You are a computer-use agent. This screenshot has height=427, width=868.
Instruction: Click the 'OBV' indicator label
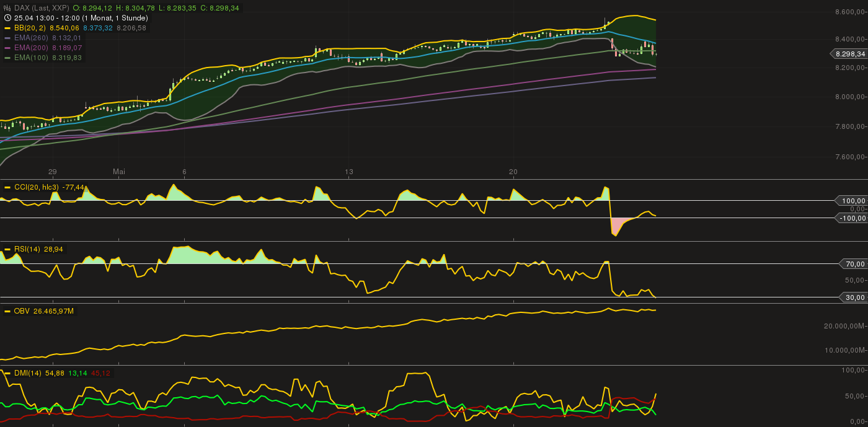click(22, 311)
